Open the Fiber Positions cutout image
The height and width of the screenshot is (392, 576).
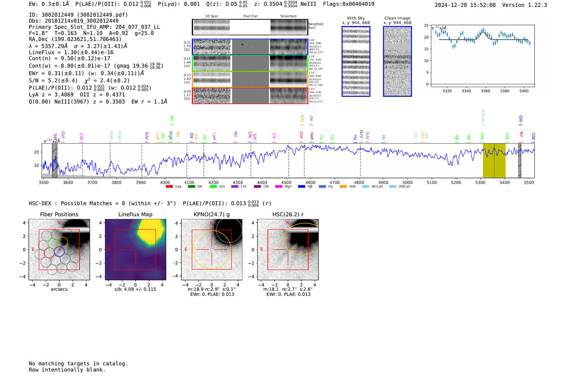(59, 250)
